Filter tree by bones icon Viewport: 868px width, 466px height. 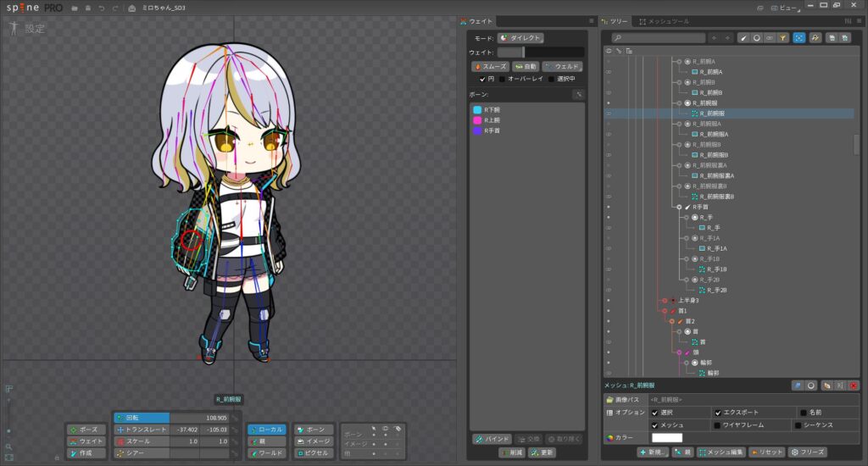click(743, 37)
